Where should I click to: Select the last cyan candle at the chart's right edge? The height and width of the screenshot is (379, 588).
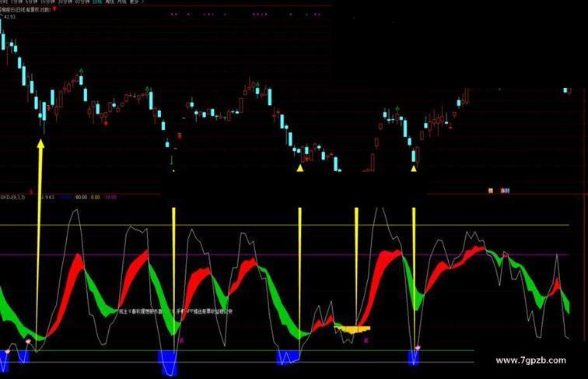pyautogui.click(x=565, y=90)
